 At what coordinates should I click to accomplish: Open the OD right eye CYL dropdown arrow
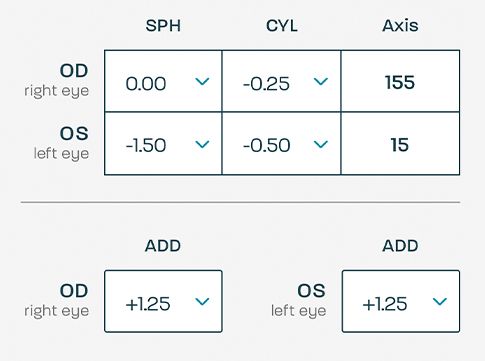point(321,81)
